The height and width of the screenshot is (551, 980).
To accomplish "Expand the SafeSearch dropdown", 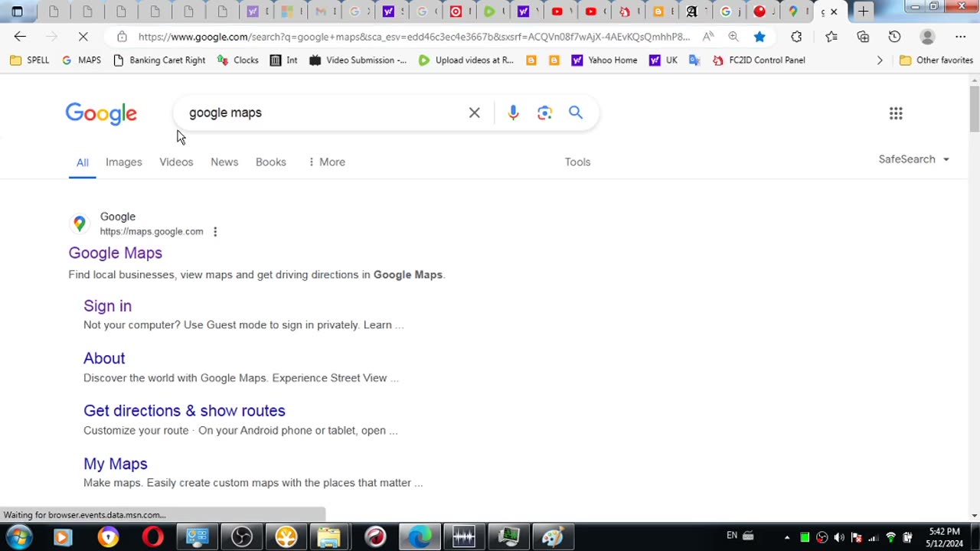I will click(x=913, y=159).
